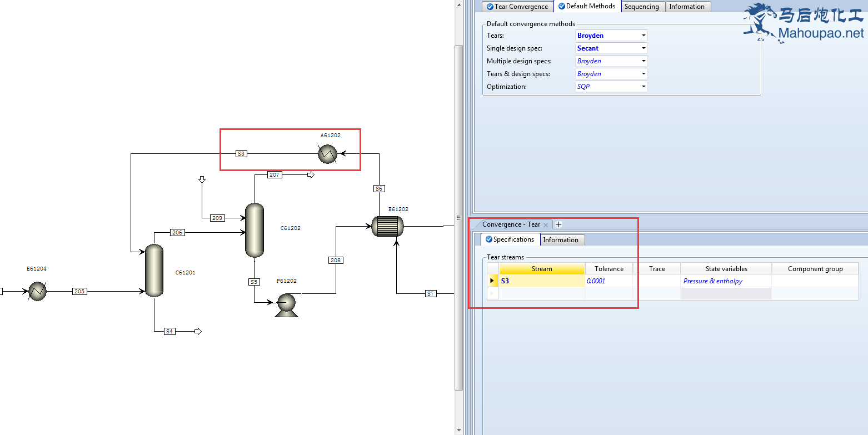
Task: Click the 205 stream label
Action: [x=79, y=291]
